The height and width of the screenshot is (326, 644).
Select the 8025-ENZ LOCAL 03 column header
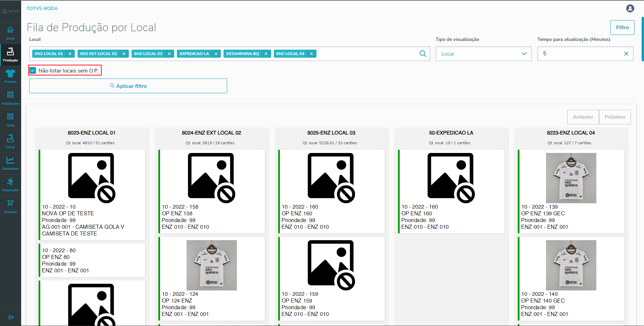pyautogui.click(x=331, y=133)
